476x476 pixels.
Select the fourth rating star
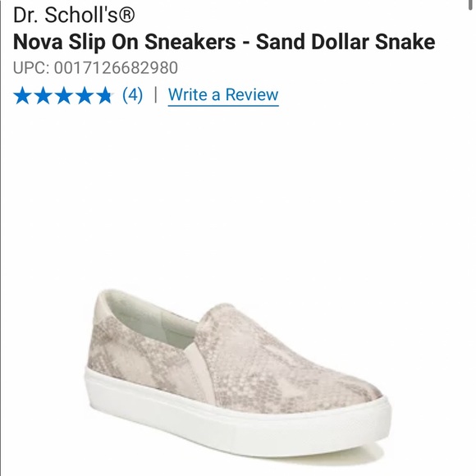click(x=85, y=95)
